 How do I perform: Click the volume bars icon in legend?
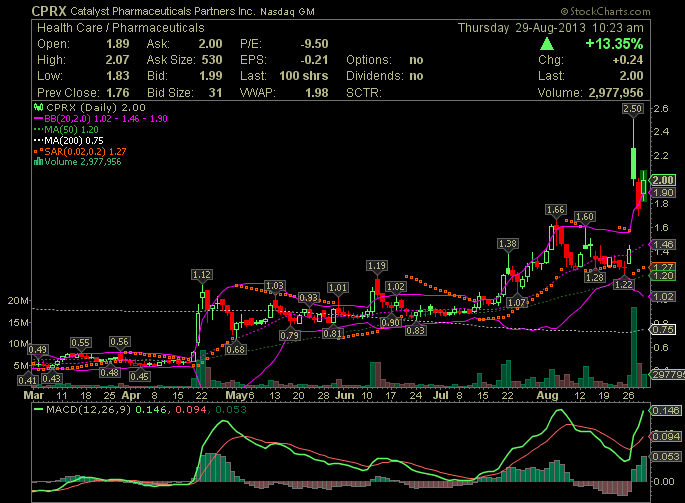coord(38,161)
